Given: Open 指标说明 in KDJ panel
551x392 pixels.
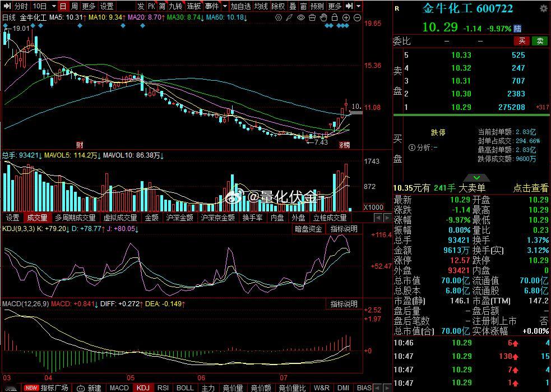Looking at the screenshot, I should click(344, 229).
